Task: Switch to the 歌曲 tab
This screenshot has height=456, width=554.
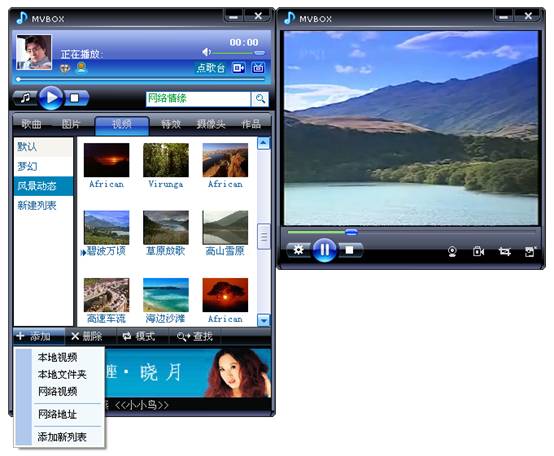Action: pos(31,124)
